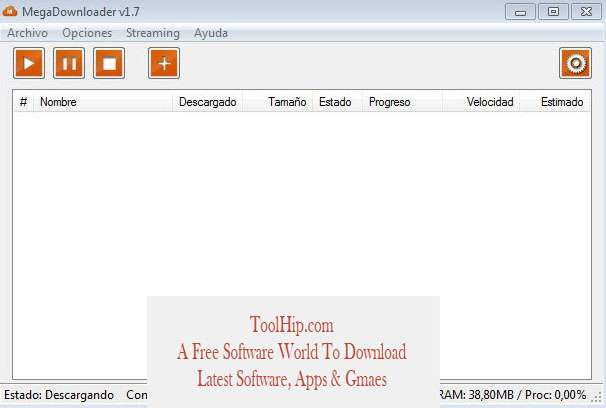Open the Ayuda menu

[211, 33]
